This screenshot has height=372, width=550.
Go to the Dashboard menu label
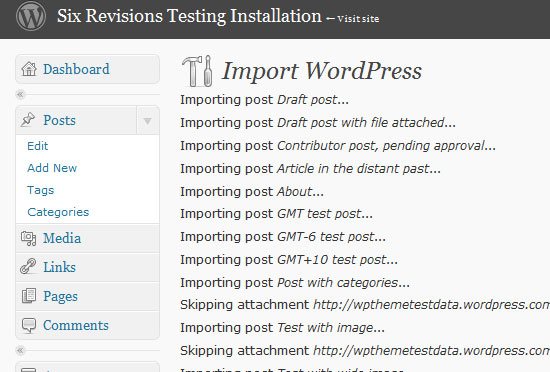[x=76, y=69]
